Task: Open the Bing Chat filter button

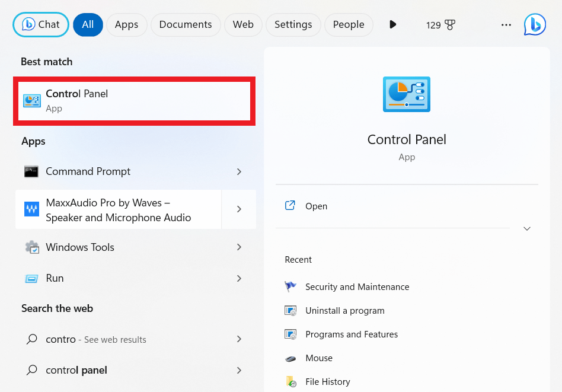Action: 41,25
